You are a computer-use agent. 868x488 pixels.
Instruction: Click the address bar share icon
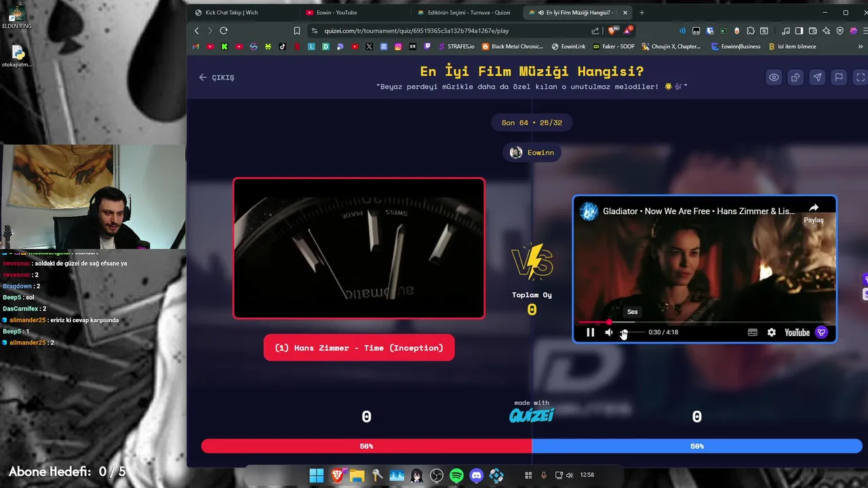[x=595, y=30]
